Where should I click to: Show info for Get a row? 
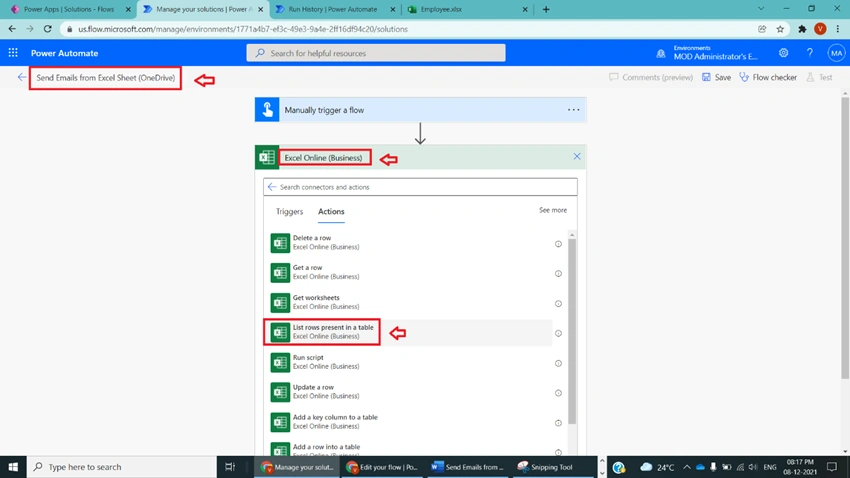(558, 274)
